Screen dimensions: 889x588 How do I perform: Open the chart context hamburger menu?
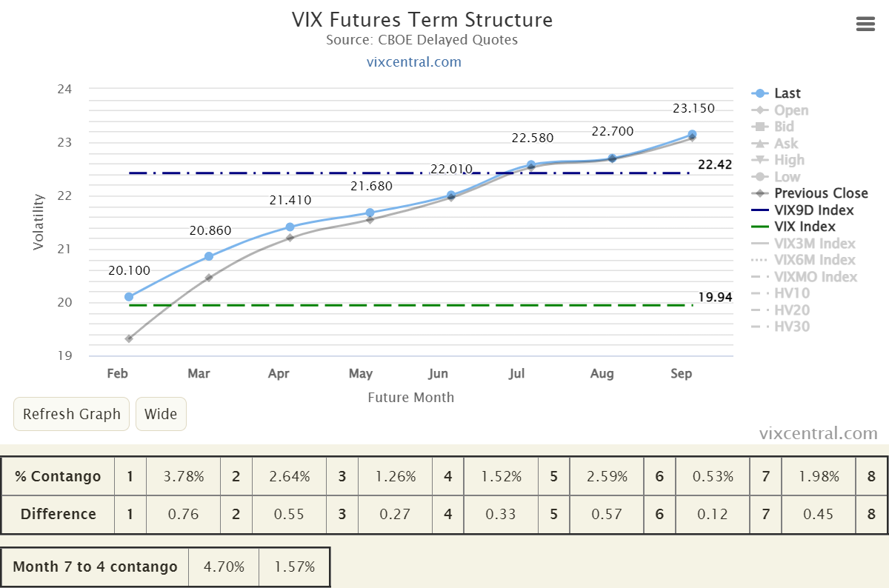(x=865, y=24)
